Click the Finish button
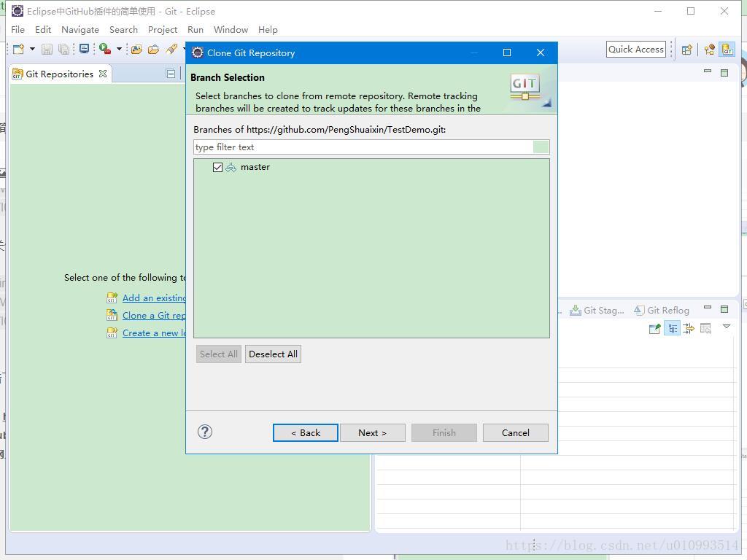Screen dimensions: 747x560 click(444, 433)
